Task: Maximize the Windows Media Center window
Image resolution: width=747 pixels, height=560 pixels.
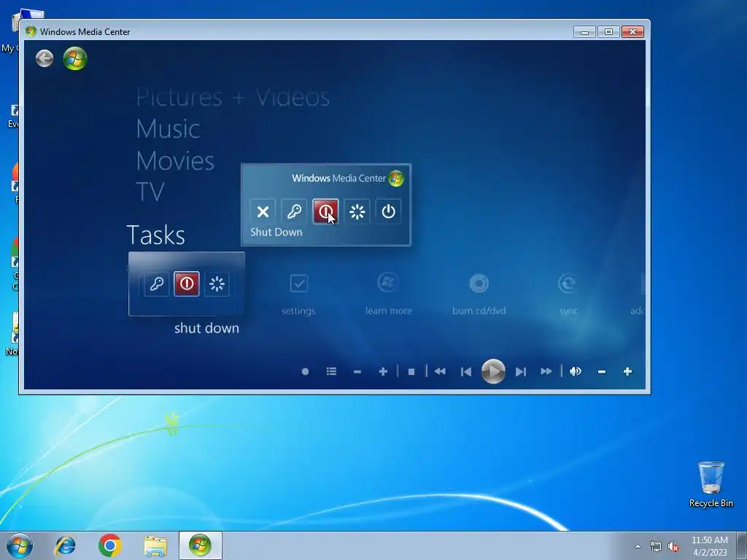Action: click(x=608, y=32)
